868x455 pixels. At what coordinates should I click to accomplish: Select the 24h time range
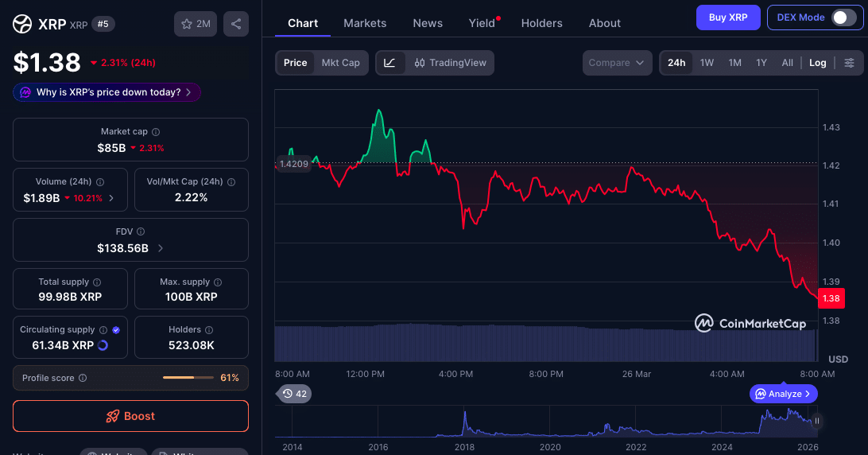tap(676, 63)
